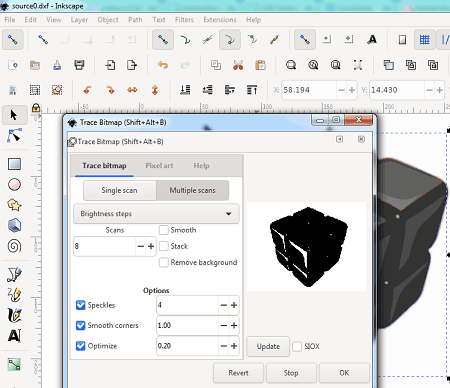Click the Stop button

(x=291, y=373)
